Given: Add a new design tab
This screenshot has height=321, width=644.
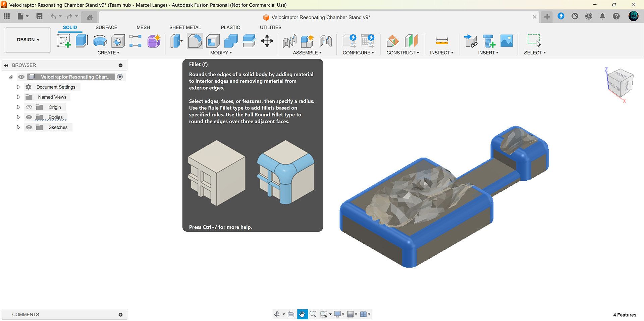Looking at the screenshot, I should coord(547,17).
